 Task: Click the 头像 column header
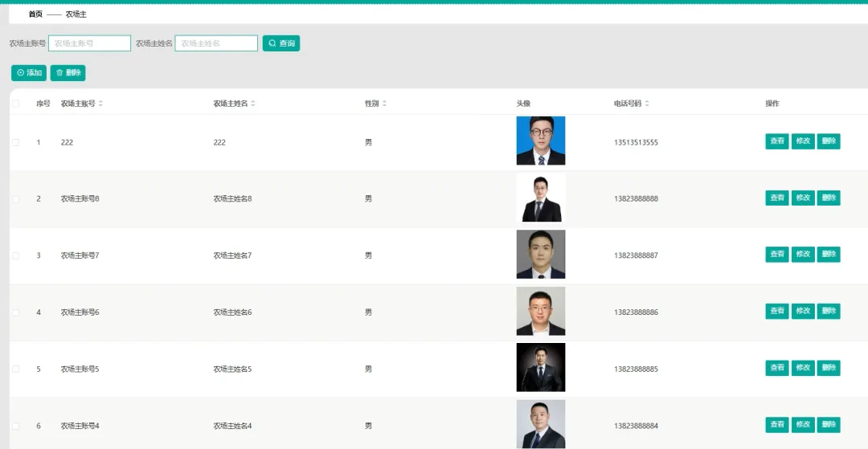524,104
